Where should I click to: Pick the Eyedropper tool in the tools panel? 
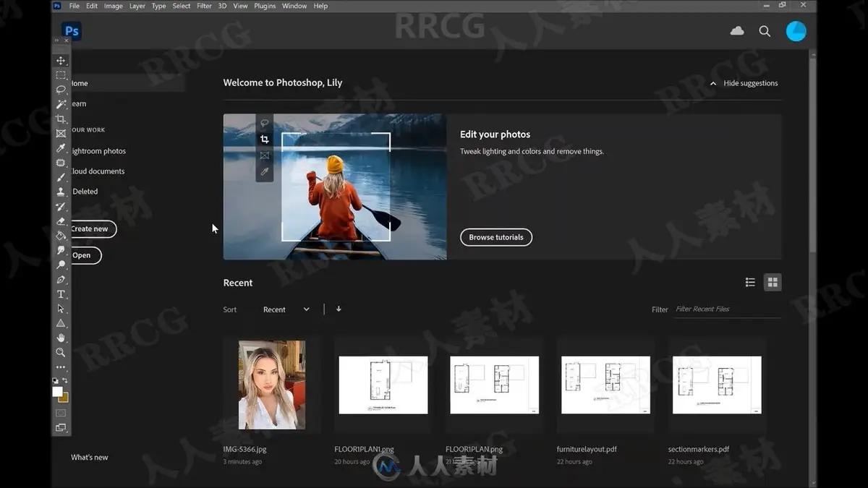pyautogui.click(x=61, y=148)
